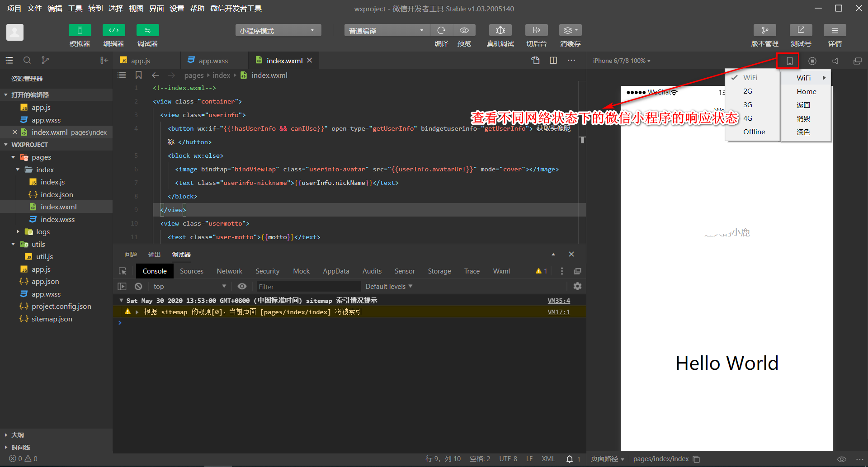This screenshot has width=868, height=467.
Task: Close the index.wxml editor tab
Action: 310,61
